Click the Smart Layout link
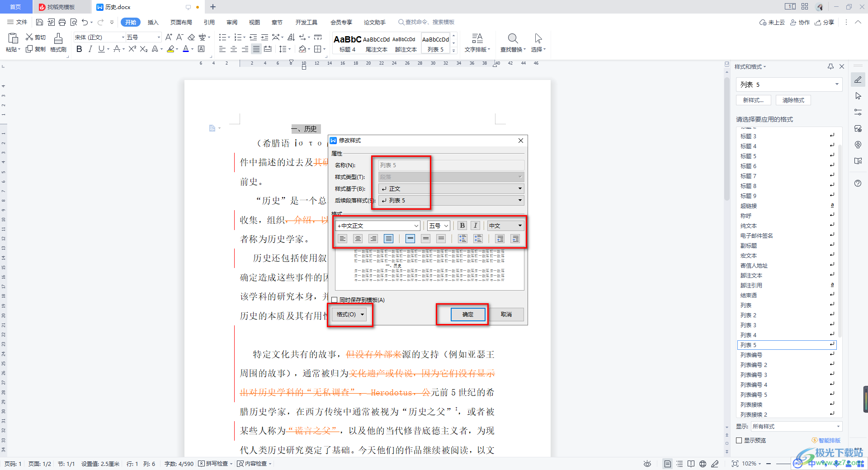The height and width of the screenshot is (470, 868). tap(826, 440)
